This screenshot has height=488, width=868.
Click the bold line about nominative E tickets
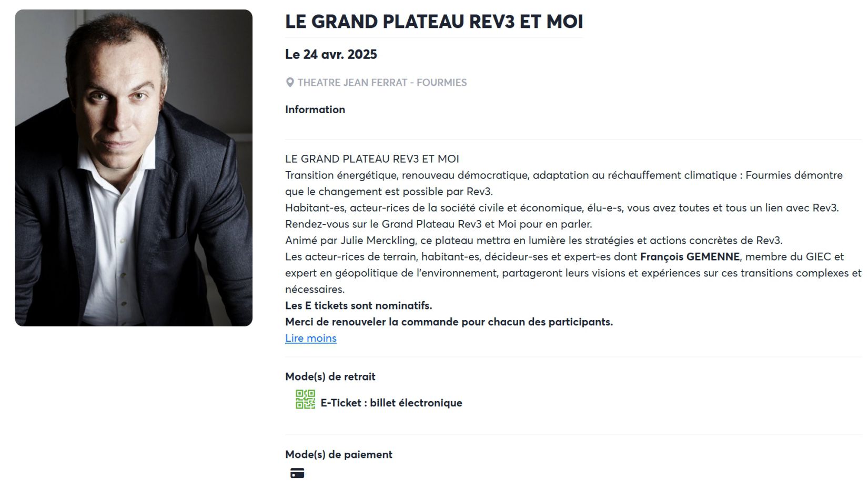point(358,306)
